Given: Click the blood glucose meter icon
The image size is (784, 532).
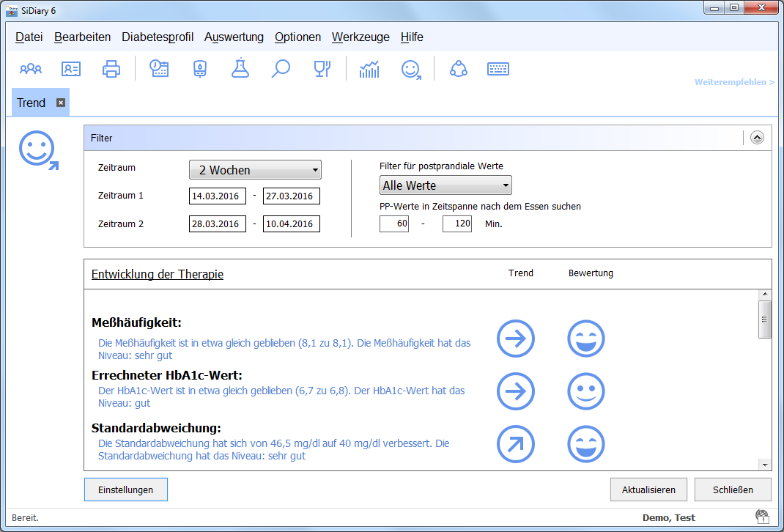Looking at the screenshot, I should coord(199,70).
